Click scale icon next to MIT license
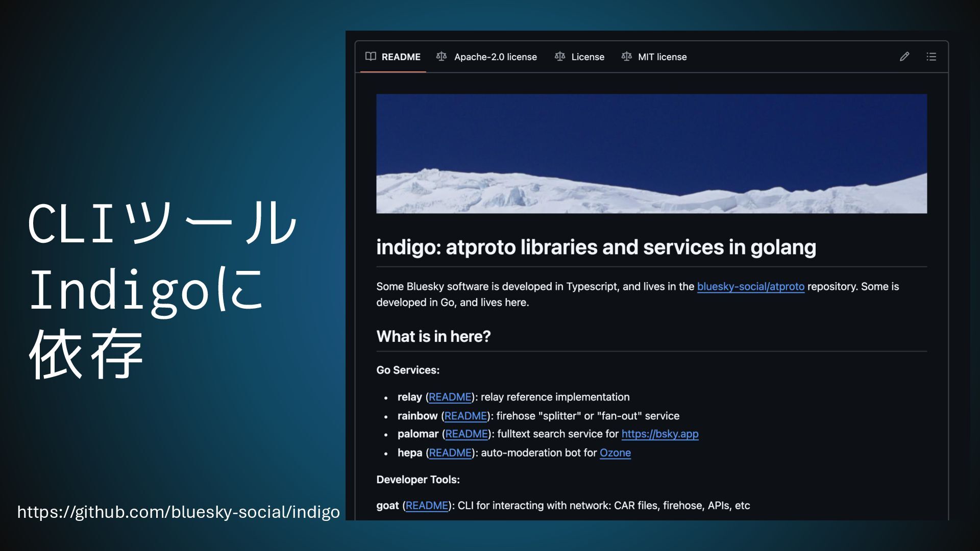This screenshot has height=551, width=980. click(x=626, y=56)
